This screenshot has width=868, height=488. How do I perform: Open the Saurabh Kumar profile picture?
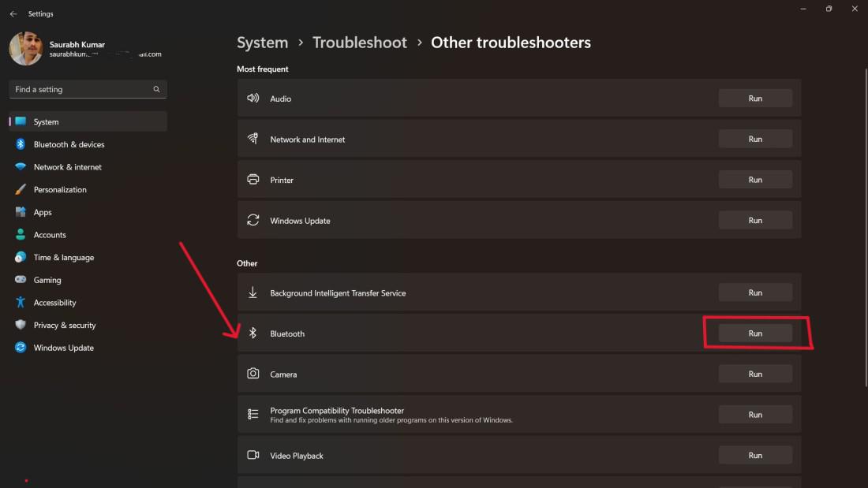26,49
